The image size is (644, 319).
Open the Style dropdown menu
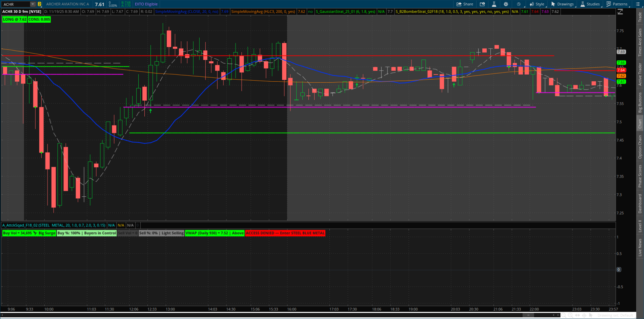(537, 4)
